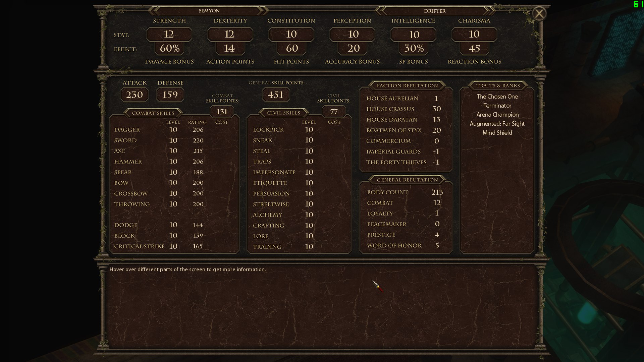Click the Civil Skill Points value 77
The image size is (644, 362).
point(333,112)
